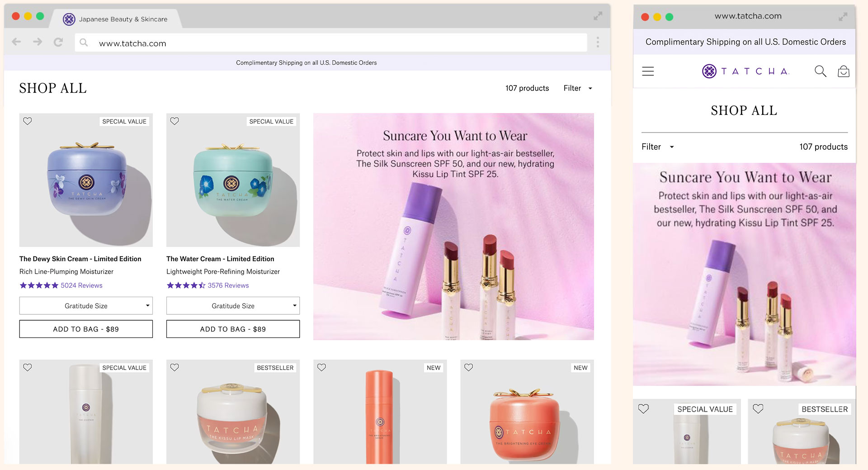Open Gratitude Size dropdown for Dewy Skin Cream
The image size is (868, 470).
(86, 306)
